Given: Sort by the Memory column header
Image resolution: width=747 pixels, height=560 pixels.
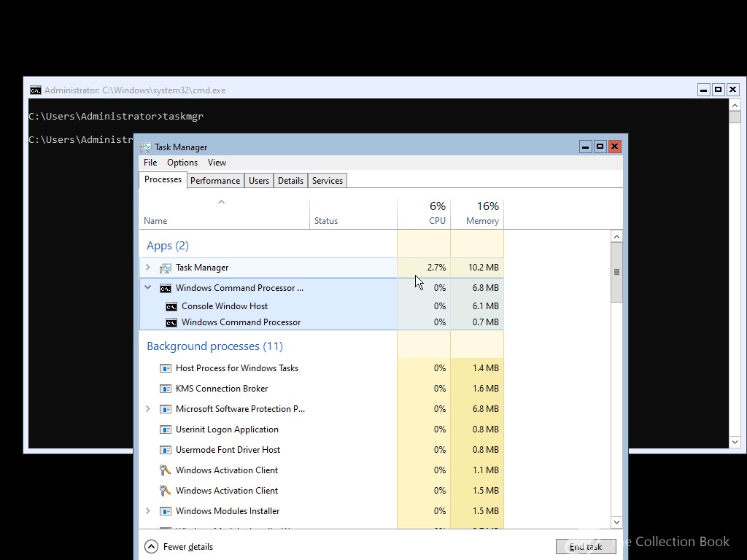Looking at the screenshot, I should pos(477,213).
